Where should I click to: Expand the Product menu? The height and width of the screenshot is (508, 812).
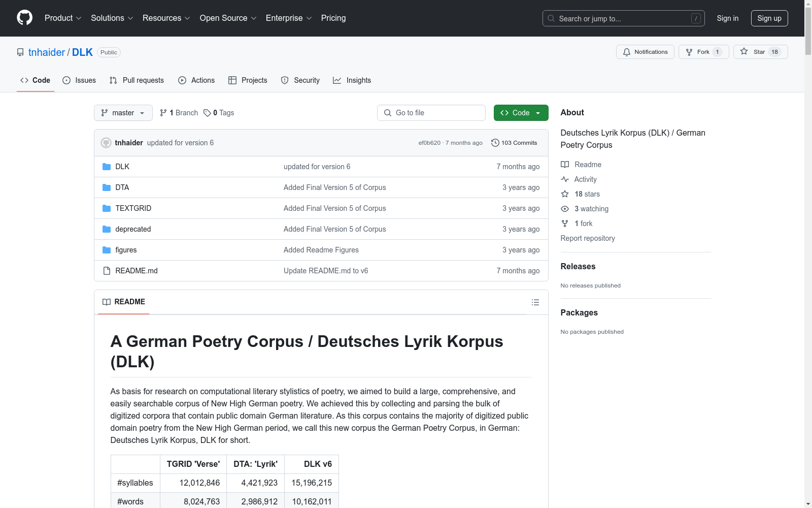click(x=63, y=18)
